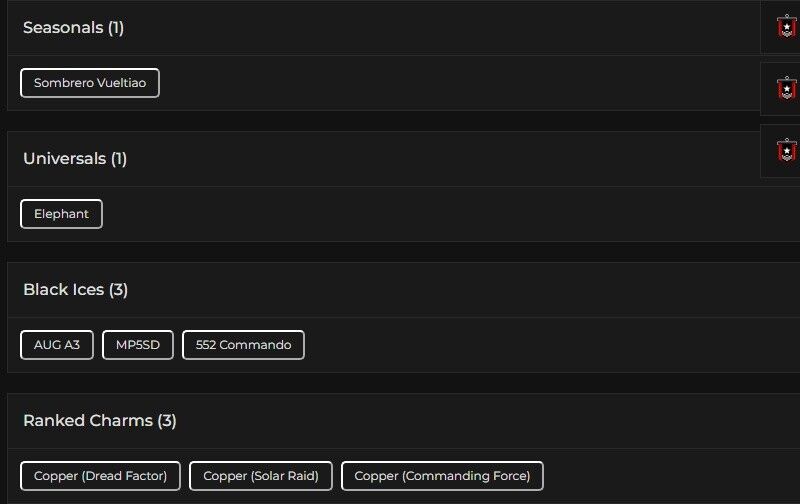
Task: Click empty area beside the Elephant tag
Action: click(450, 214)
